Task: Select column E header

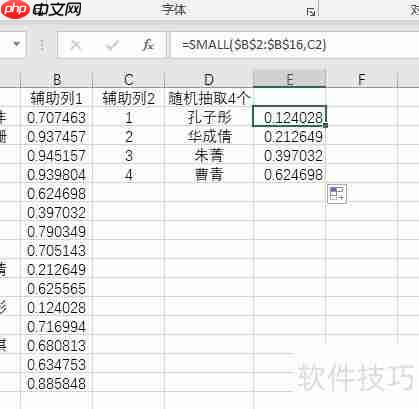Action: [290, 79]
